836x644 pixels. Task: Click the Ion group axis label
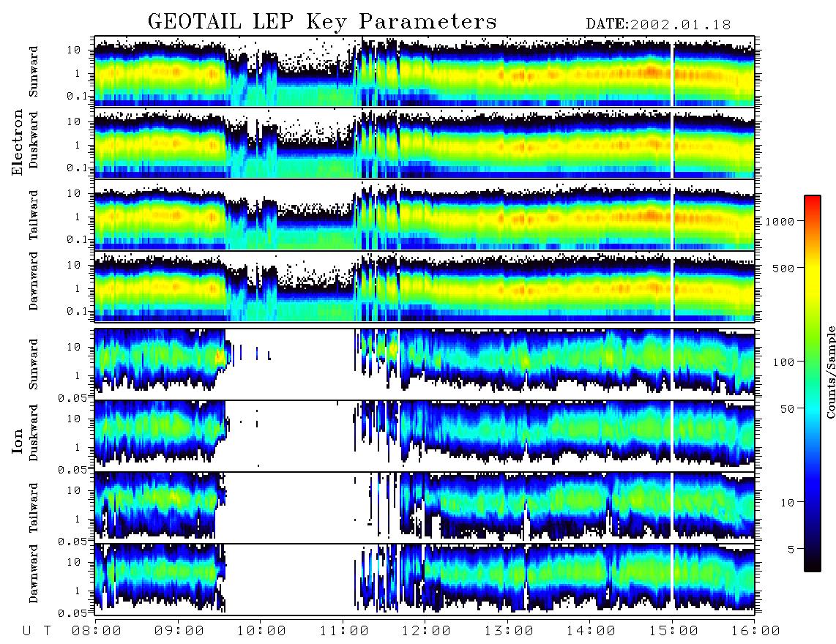pos(18,441)
